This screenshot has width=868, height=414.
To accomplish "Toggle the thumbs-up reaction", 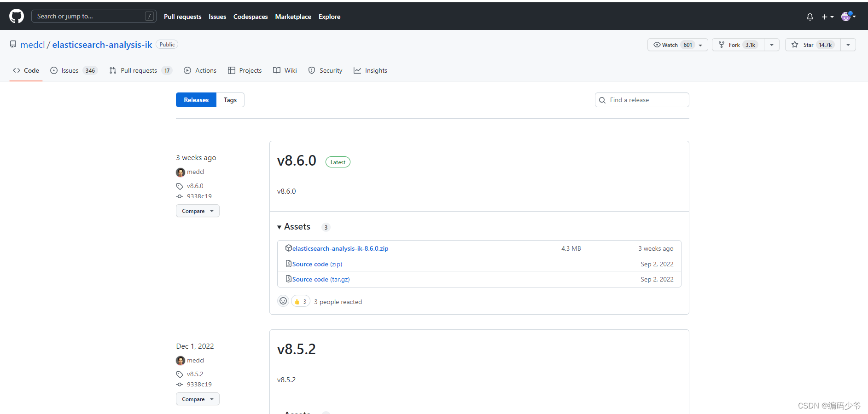I will click(x=301, y=301).
